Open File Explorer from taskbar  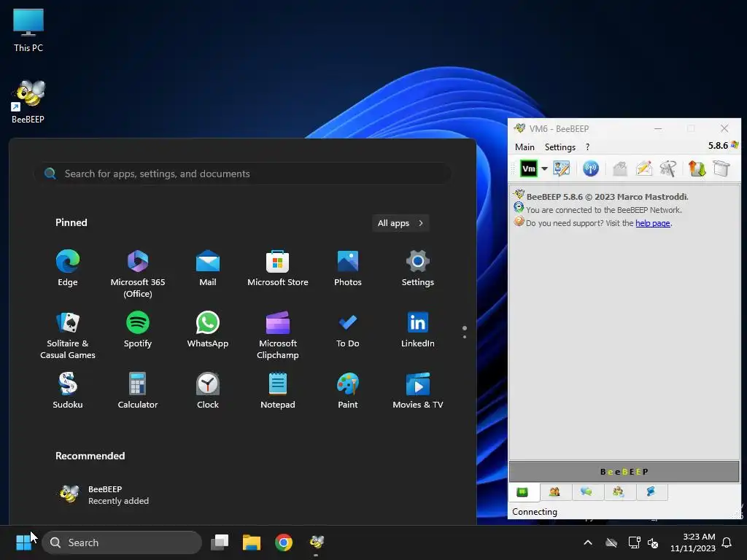click(252, 542)
